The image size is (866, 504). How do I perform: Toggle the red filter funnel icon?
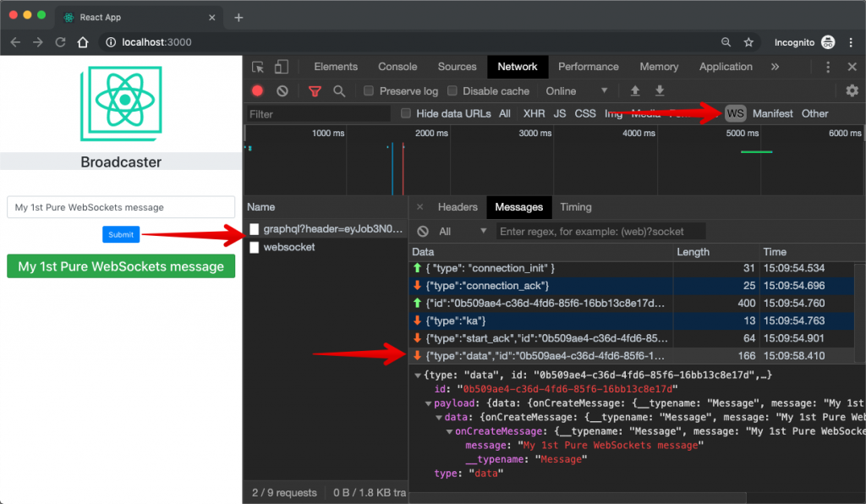(x=315, y=91)
